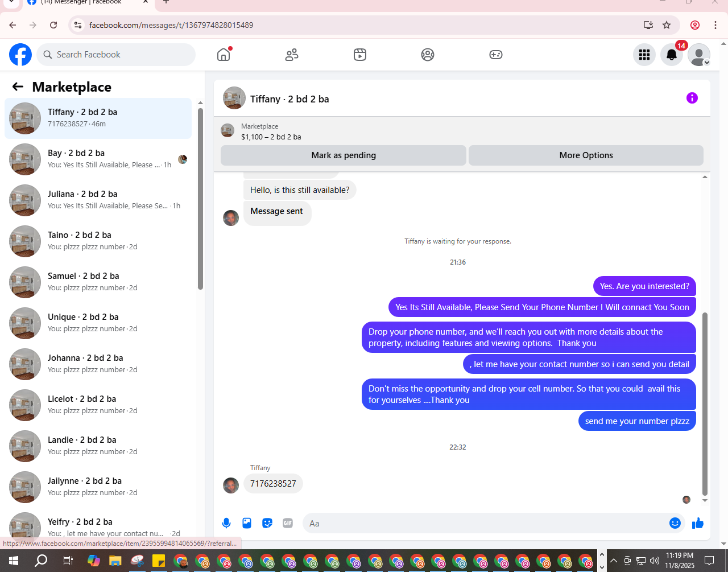728x572 pixels.
Task: Click the Facebook logo
Action: (20, 55)
